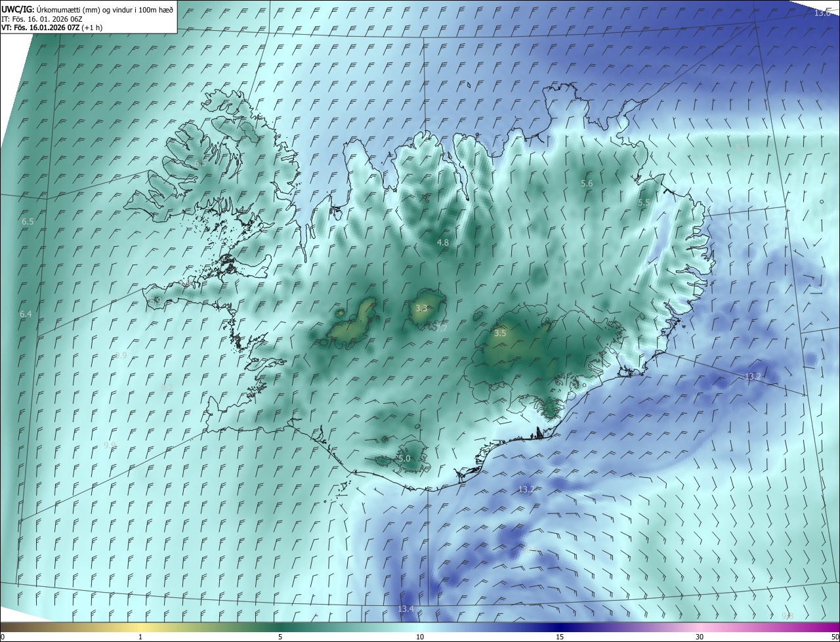The width and height of the screenshot is (840, 642).
Task: Click the 5.6 value label in the northeast
Action: tap(587, 184)
